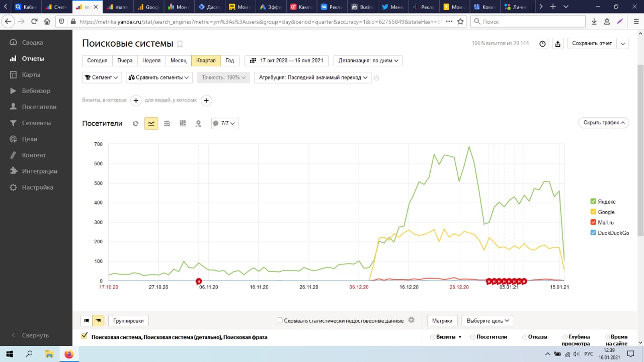Open table settings gear icon

[x=412, y=320]
